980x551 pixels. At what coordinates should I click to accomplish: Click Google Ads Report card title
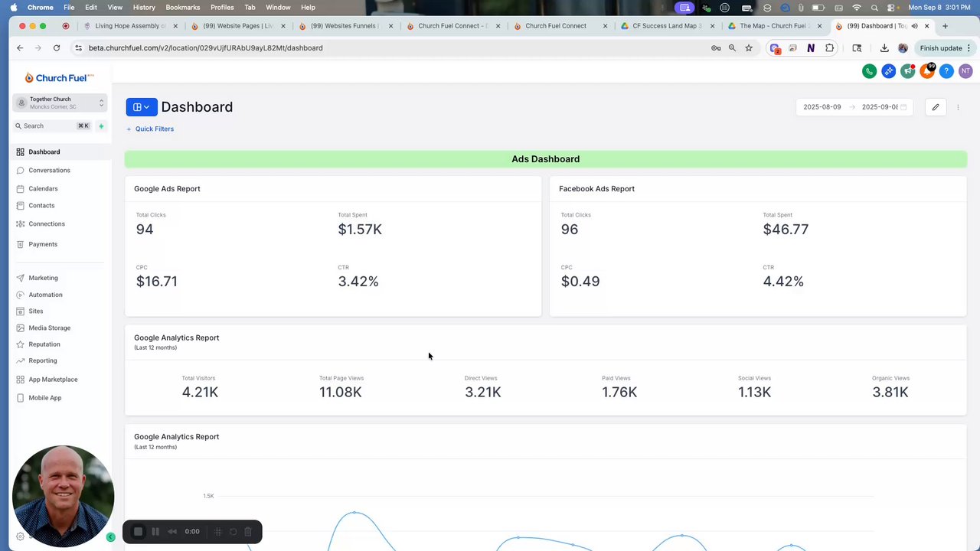(x=167, y=188)
